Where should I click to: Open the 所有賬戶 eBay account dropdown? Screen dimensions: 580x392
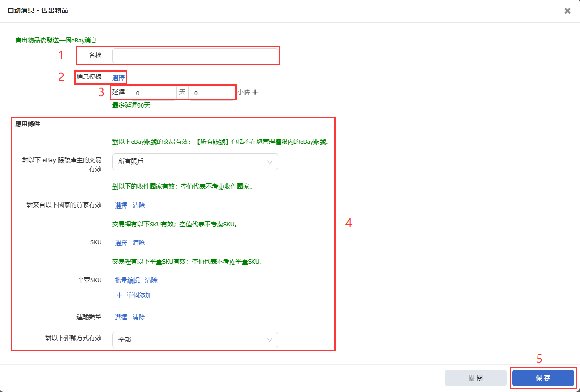click(195, 162)
